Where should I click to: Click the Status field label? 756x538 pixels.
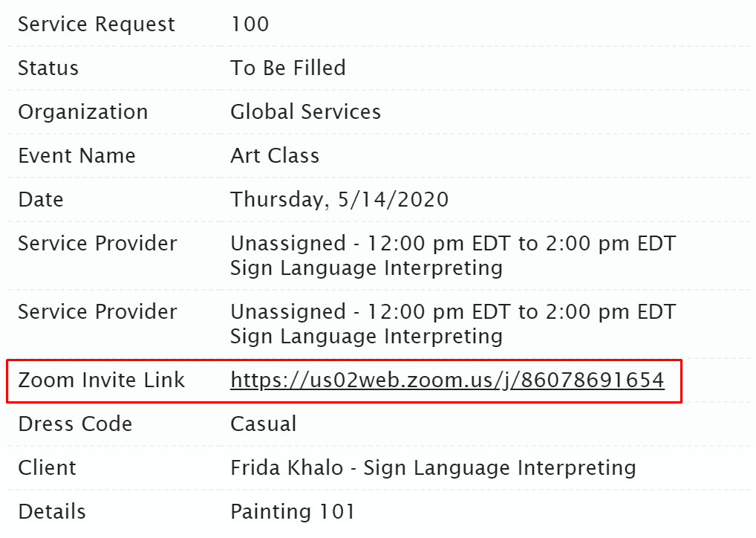click(x=48, y=68)
